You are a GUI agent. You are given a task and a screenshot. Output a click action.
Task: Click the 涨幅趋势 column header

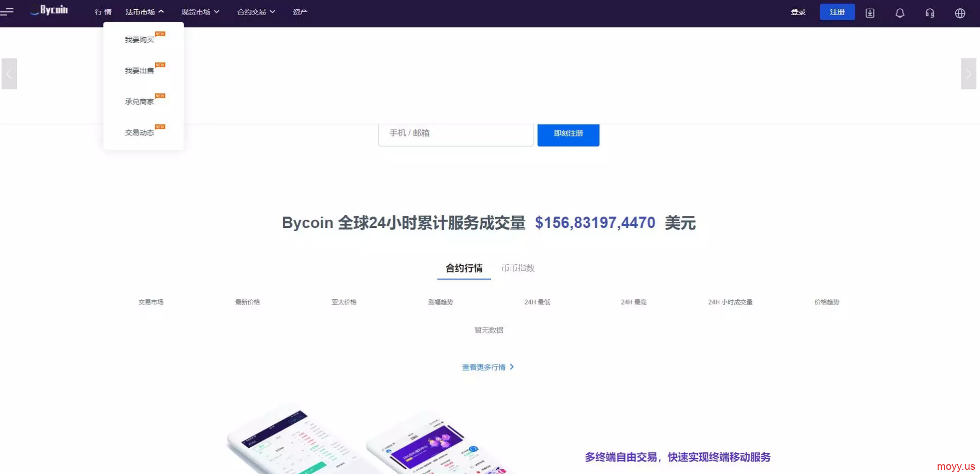pos(440,302)
